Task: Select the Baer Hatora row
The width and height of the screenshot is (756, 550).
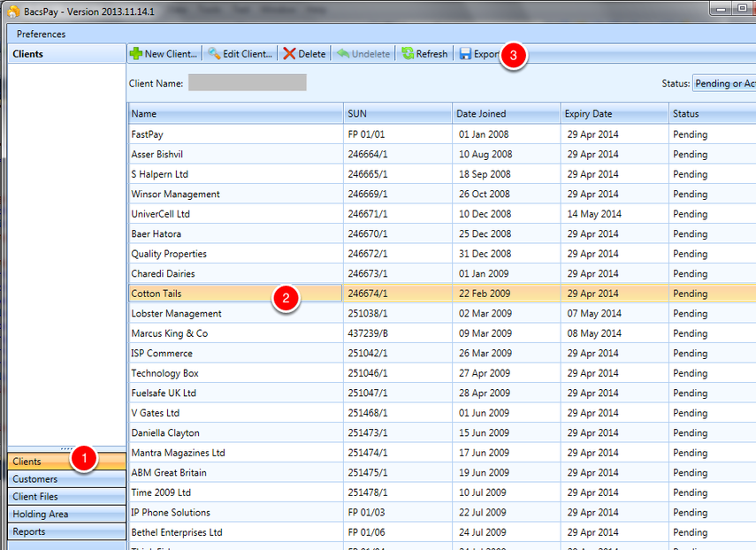Action: (442, 233)
